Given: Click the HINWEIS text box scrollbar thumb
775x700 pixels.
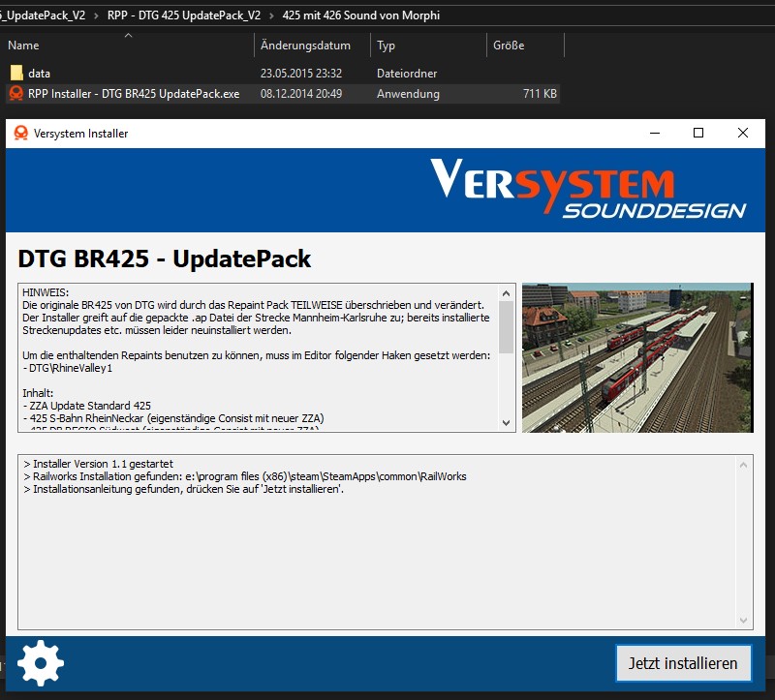Looking at the screenshot, I should tap(506, 327).
